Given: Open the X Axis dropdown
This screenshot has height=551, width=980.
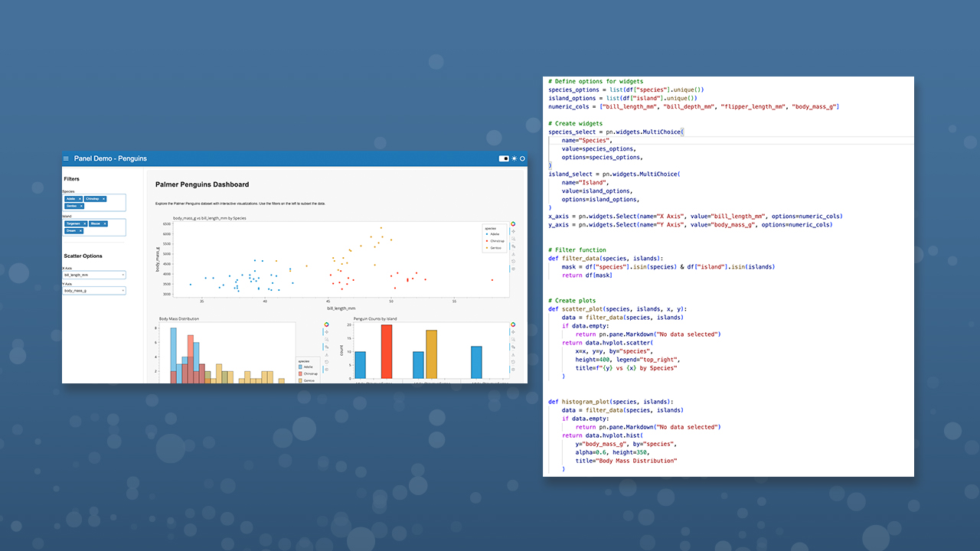Looking at the screenshot, I should click(x=93, y=274).
